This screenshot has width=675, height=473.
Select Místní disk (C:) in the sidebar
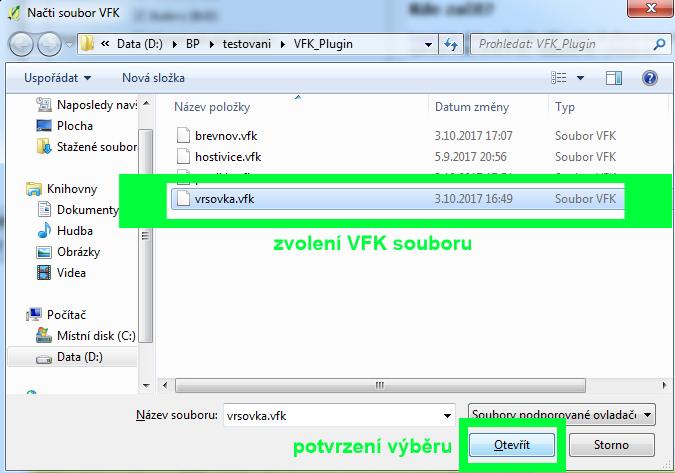[86, 336]
